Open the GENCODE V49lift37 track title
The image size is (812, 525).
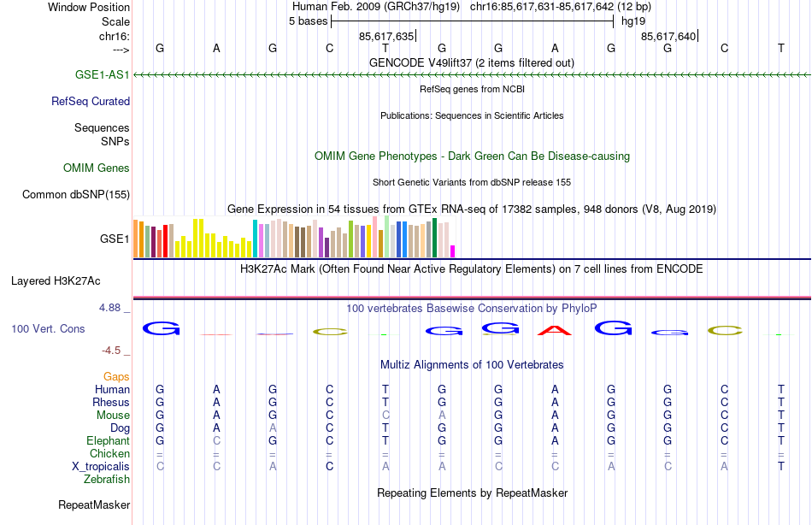point(472,62)
